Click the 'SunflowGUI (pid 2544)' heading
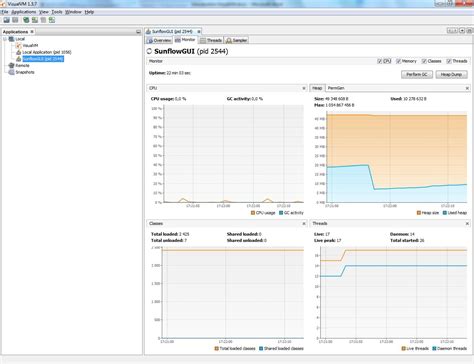The image size is (474, 364). pos(191,51)
